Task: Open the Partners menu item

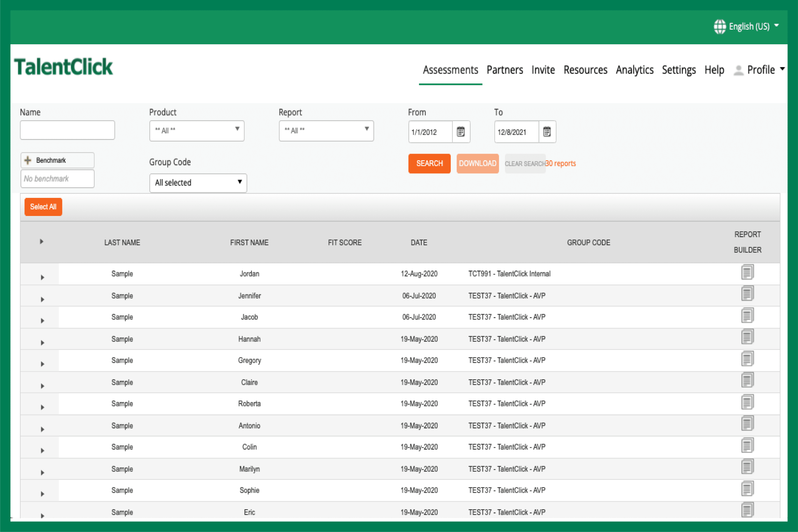Action: pyautogui.click(x=505, y=70)
